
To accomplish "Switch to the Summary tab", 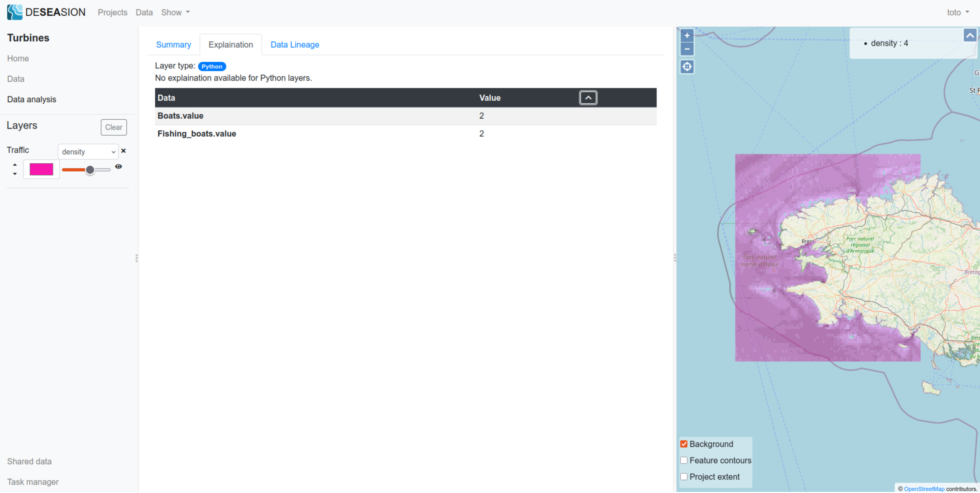I will click(x=173, y=44).
